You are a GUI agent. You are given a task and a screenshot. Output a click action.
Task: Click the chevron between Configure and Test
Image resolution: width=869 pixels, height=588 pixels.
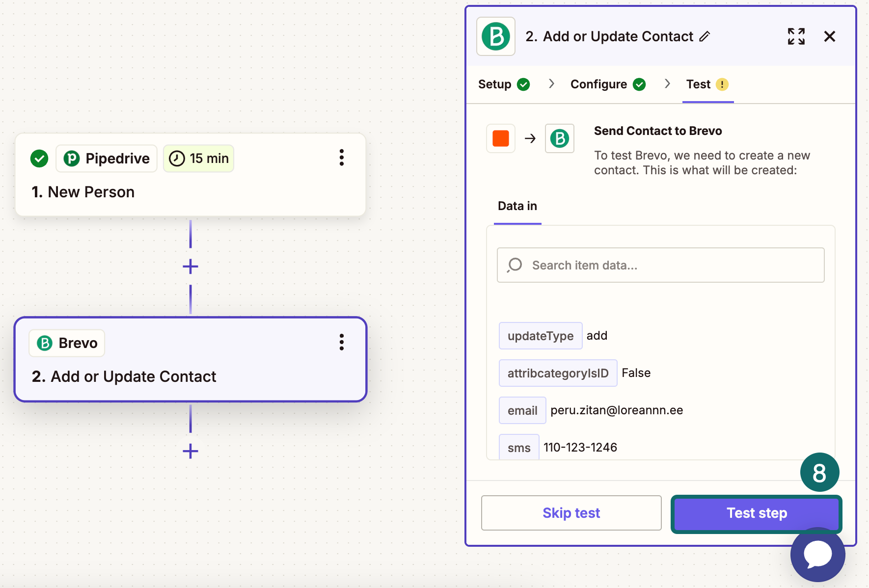(667, 84)
